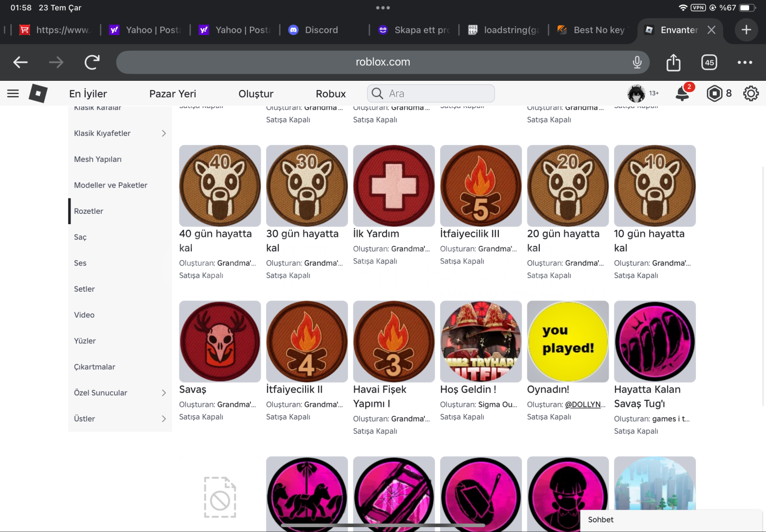The height and width of the screenshot is (532, 766).
Task: Switch to the Discord tab
Action: point(321,30)
